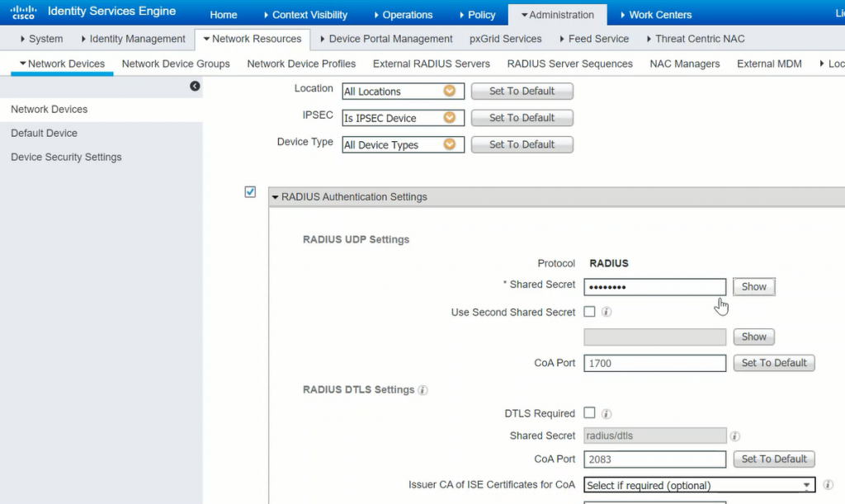Image resolution: width=845 pixels, height=504 pixels.
Task: Open the Location dropdown
Action: tap(403, 91)
